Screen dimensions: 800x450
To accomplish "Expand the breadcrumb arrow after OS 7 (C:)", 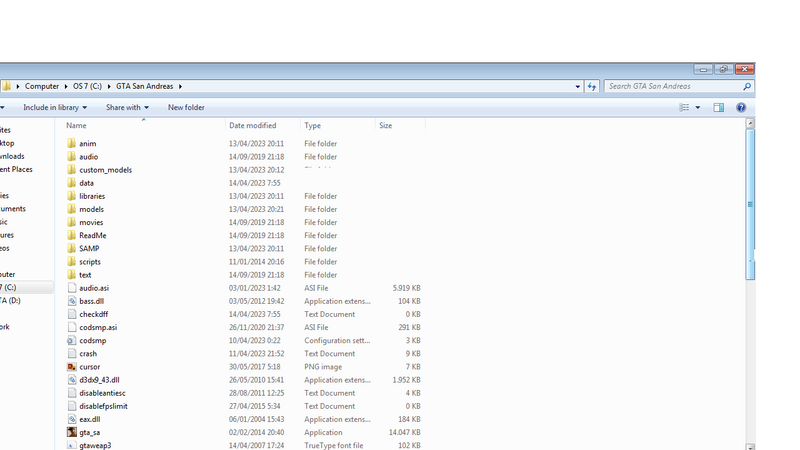I will 109,86.
